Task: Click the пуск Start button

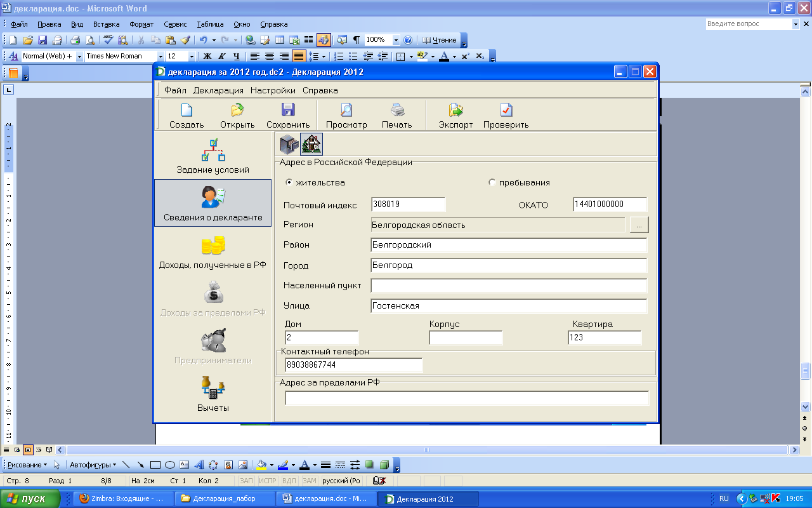Action: 30,498
